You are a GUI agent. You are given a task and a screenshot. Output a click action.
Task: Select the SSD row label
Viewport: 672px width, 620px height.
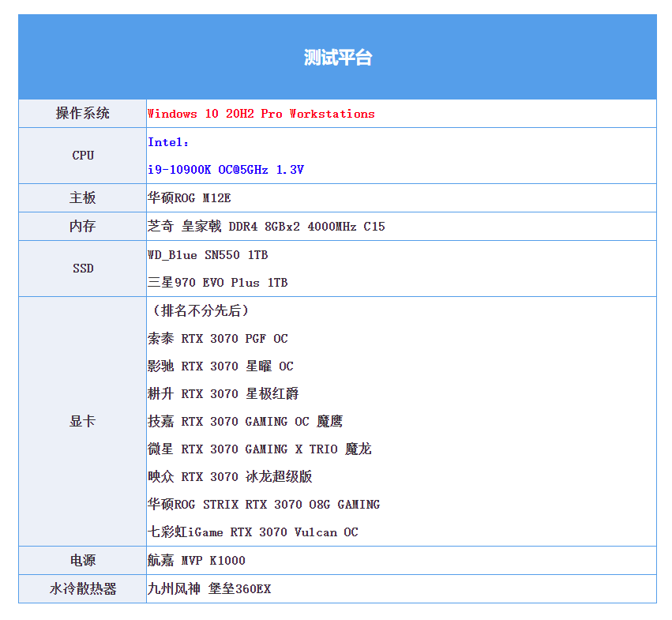tap(83, 269)
